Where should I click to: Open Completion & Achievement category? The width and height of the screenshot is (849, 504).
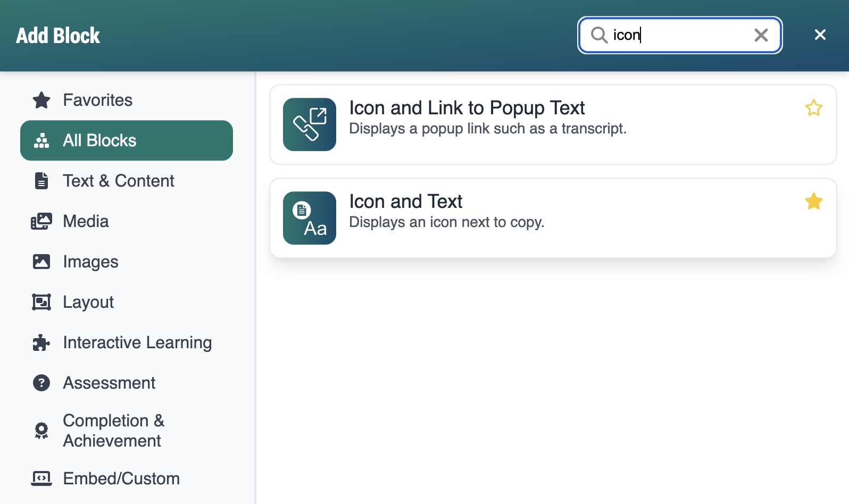pyautogui.click(x=127, y=431)
